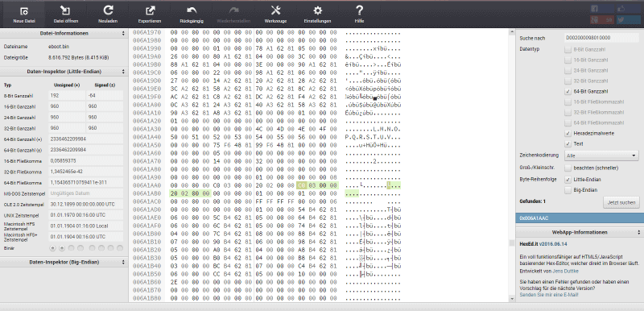
Task: Uncheck the Hexadezimalwerte checkbox
Action: [x=568, y=134]
